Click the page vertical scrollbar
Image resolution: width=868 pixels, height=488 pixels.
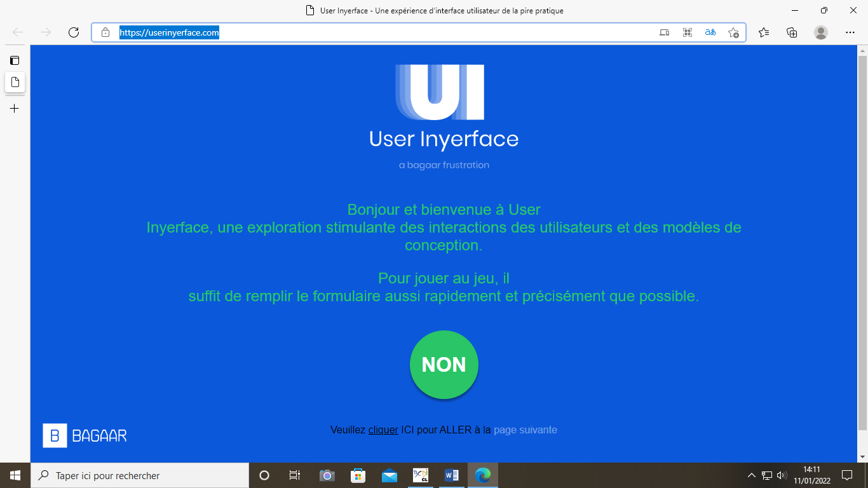point(862,241)
